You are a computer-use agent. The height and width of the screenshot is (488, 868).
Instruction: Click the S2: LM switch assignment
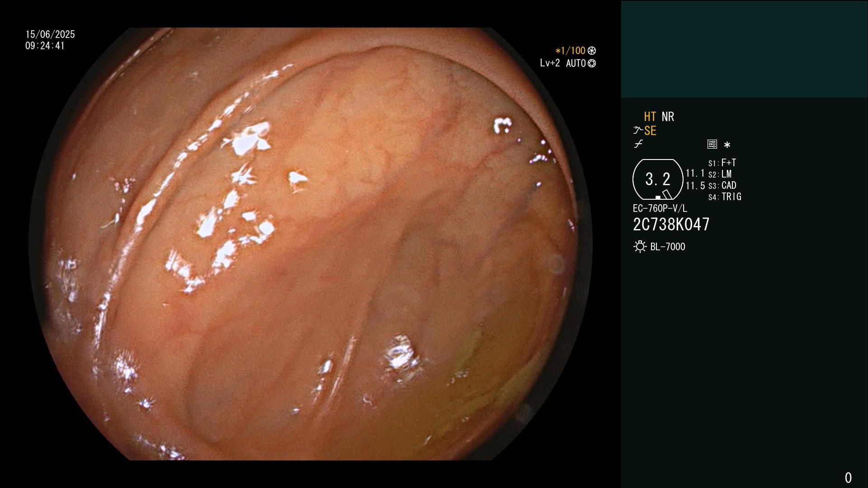720,174
